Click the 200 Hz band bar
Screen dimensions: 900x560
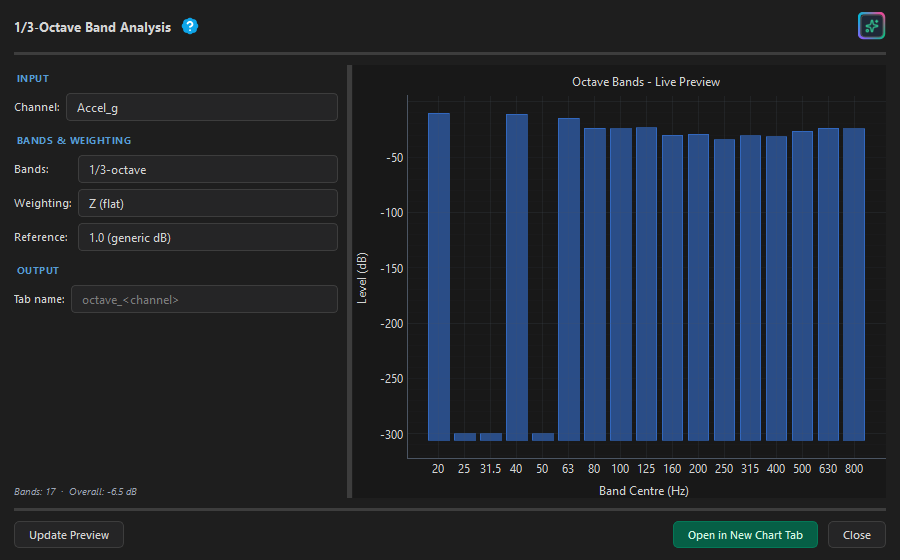point(699,287)
